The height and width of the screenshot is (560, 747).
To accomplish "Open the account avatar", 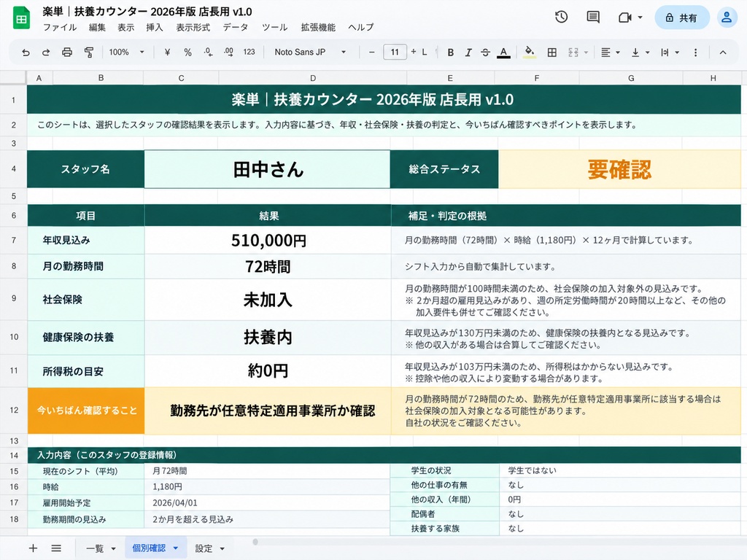I will click(x=727, y=17).
